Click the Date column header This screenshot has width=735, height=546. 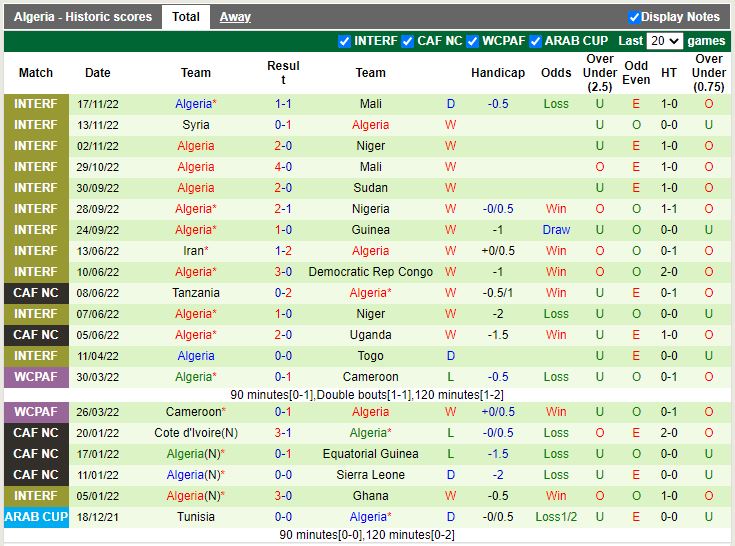pos(98,73)
